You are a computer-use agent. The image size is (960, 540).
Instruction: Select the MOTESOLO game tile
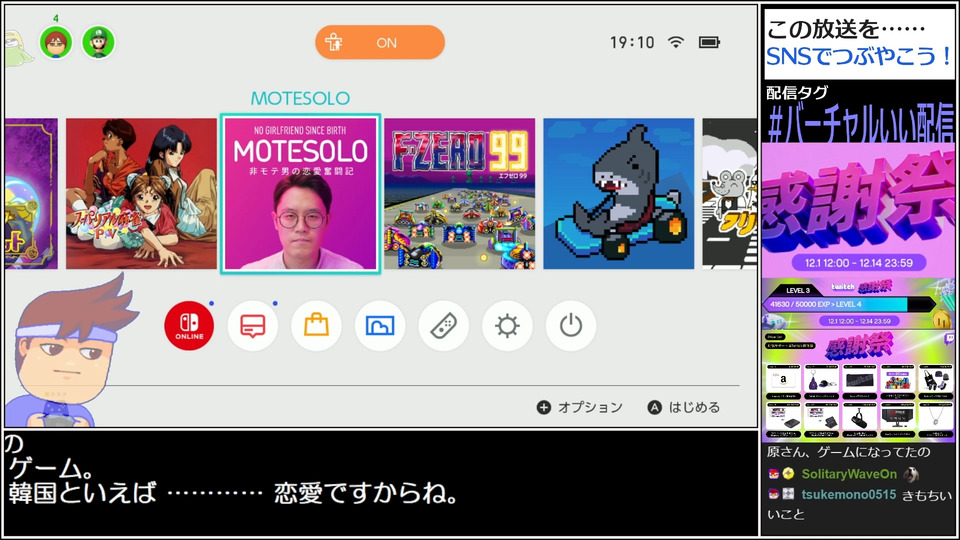[301, 193]
